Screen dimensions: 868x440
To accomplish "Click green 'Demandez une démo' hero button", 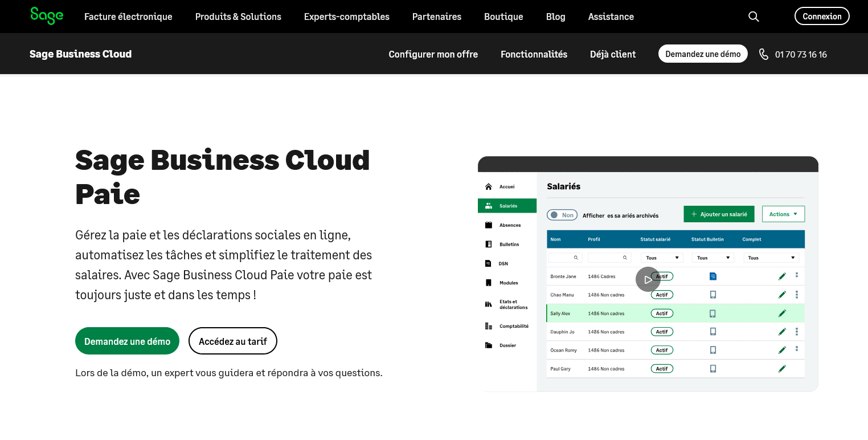I will tap(127, 341).
